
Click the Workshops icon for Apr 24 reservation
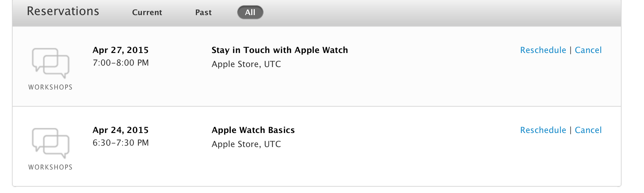tap(50, 143)
